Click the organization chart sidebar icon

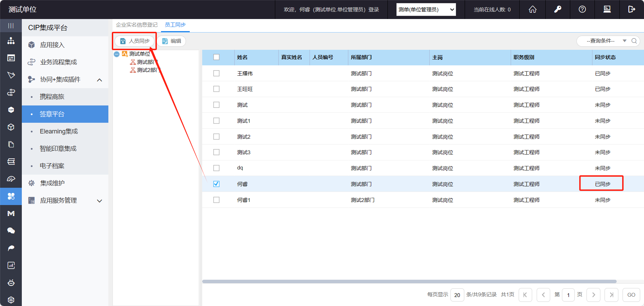(11, 41)
